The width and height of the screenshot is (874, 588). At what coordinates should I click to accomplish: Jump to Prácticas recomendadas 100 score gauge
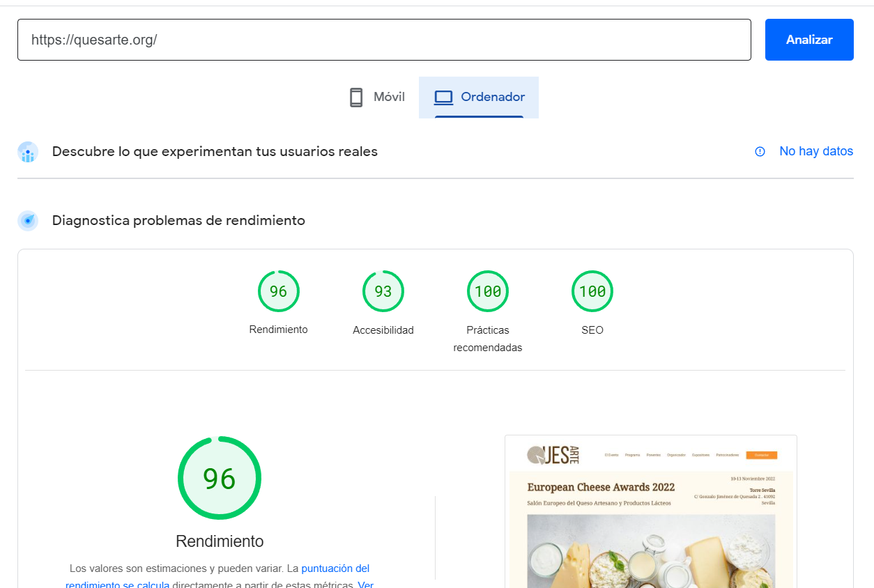point(487,291)
